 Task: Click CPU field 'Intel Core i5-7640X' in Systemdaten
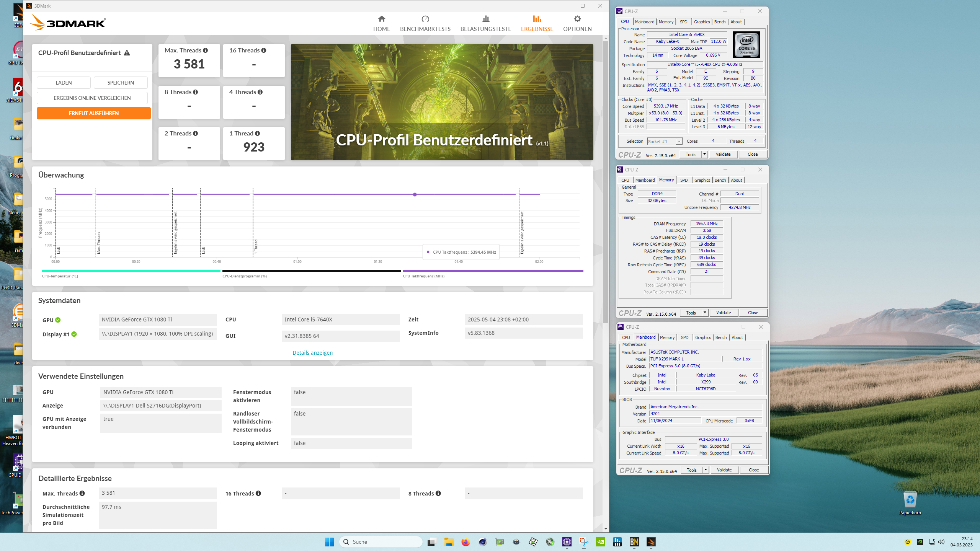[340, 320]
